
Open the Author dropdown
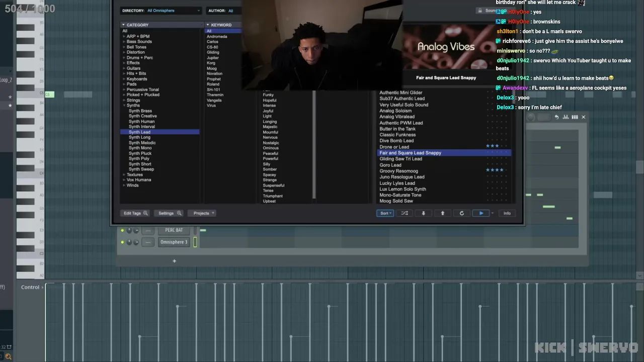point(223,11)
